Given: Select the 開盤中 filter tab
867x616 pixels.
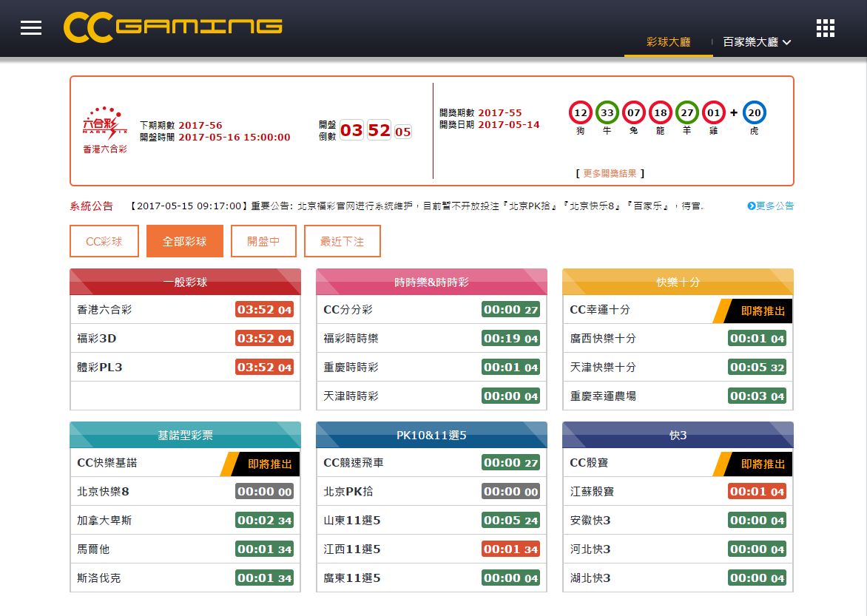Looking at the screenshot, I should 263,241.
